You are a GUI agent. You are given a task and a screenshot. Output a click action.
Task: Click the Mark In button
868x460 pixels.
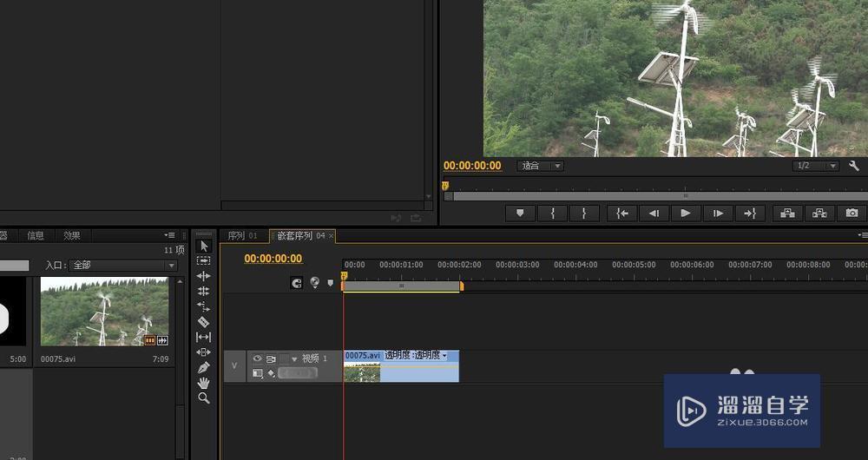tap(552, 213)
